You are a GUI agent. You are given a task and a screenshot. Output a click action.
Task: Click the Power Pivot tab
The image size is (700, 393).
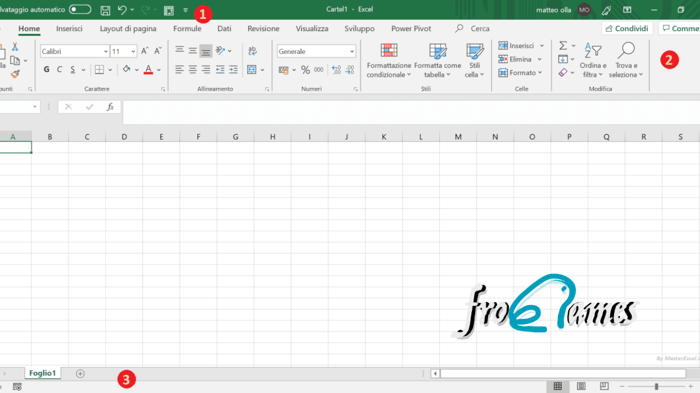click(411, 29)
